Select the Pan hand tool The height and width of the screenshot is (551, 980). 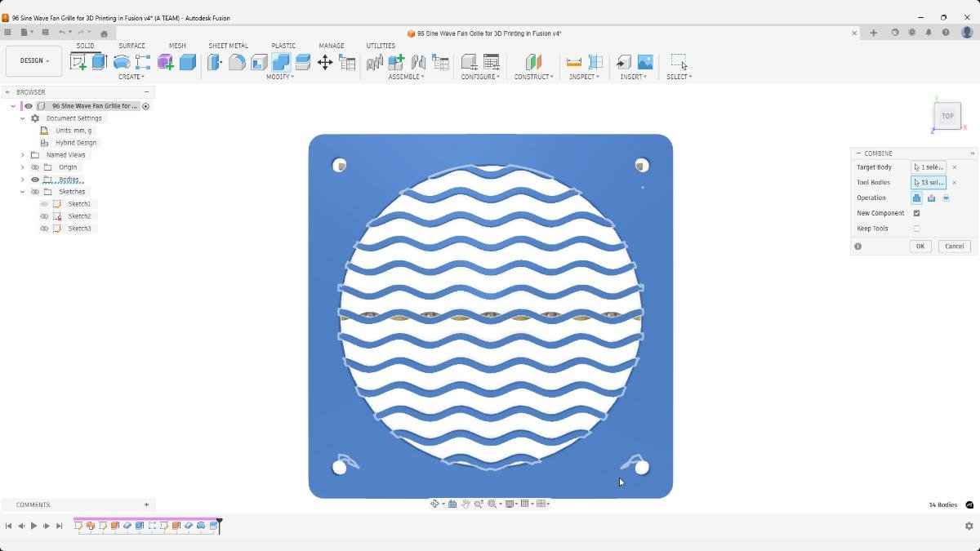click(x=465, y=504)
